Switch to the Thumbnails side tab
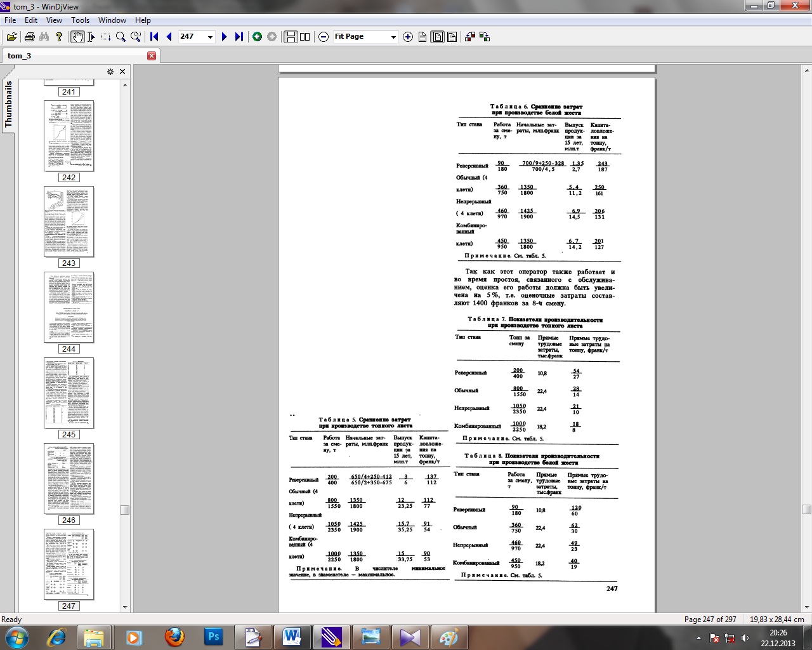 coord(8,105)
